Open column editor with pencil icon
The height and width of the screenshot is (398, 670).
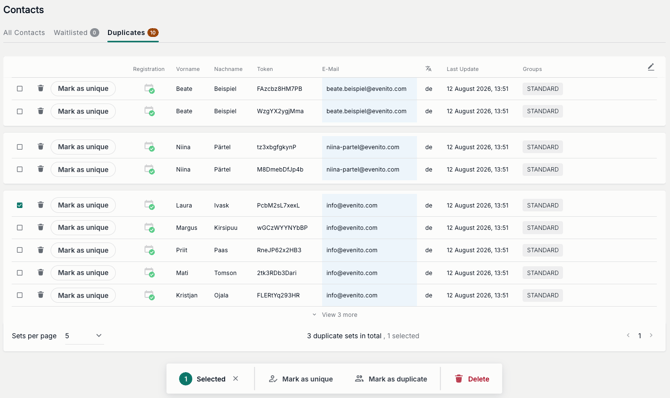pyautogui.click(x=651, y=67)
